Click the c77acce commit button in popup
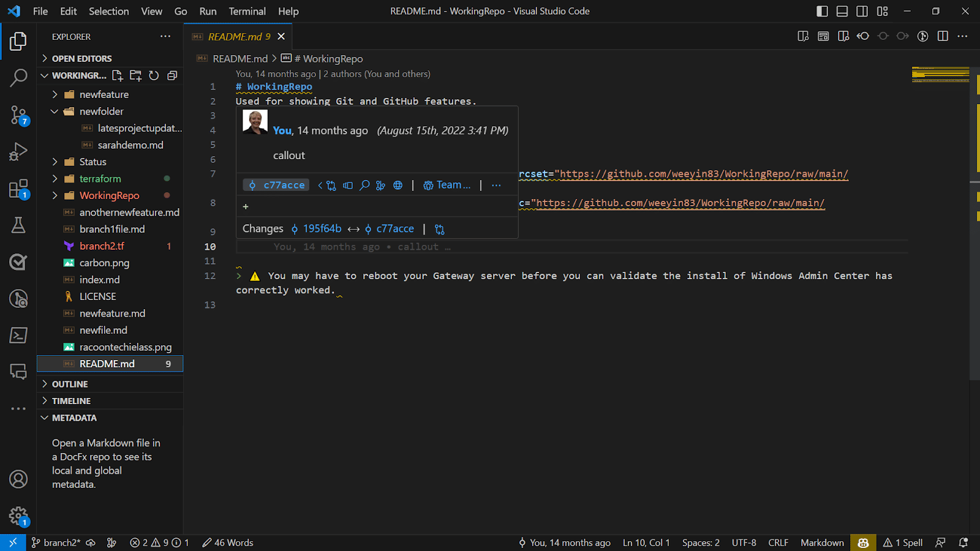 (276, 185)
